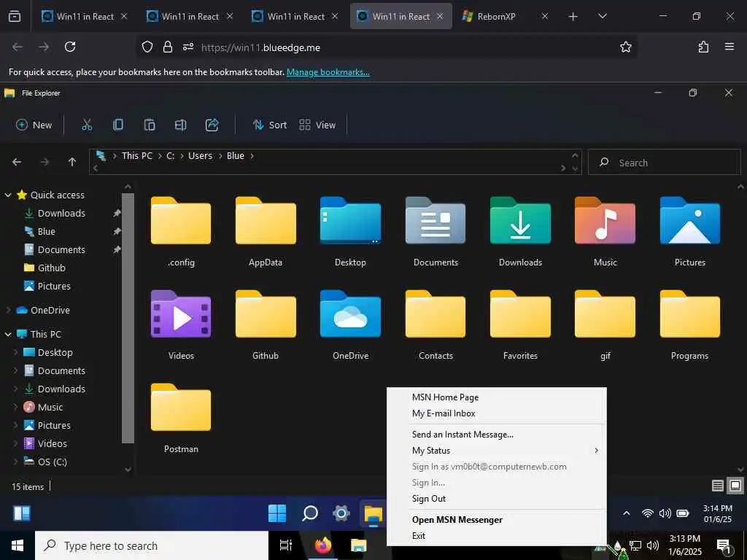
Task: Click the File Explorer Search field
Action: point(664,163)
